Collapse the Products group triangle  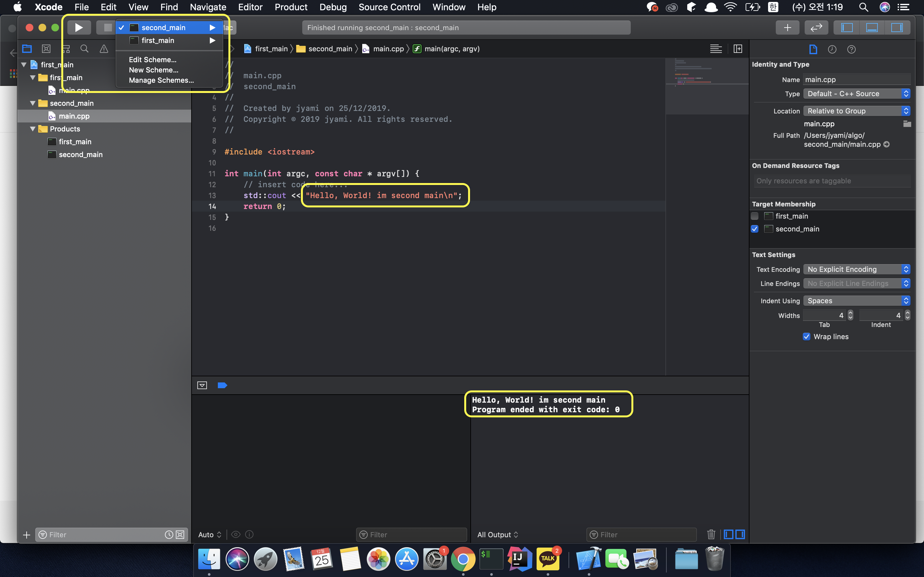coord(33,129)
